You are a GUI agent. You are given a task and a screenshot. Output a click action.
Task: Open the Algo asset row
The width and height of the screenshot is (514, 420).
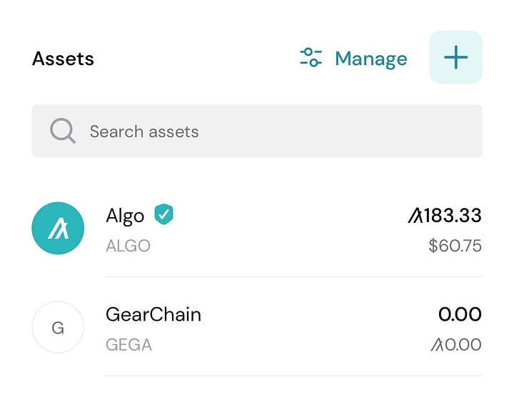(257, 228)
